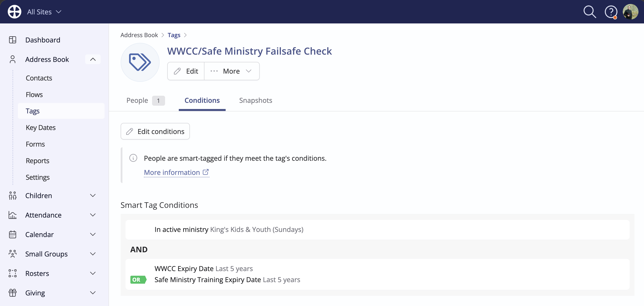Open the More information link
This screenshot has height=306, width=644.
coord(177,172)
